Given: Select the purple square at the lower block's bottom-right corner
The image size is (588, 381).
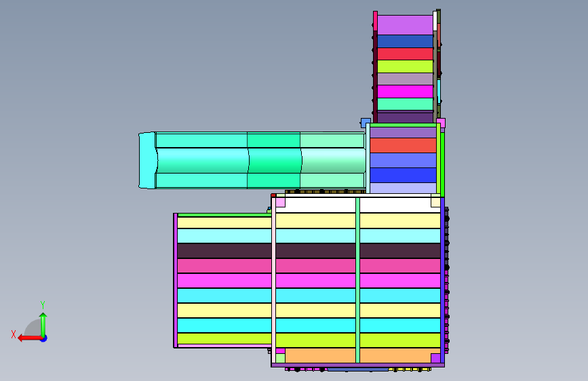Looking at the screenshot, I should pyautogui.click(x=435, y=358).
